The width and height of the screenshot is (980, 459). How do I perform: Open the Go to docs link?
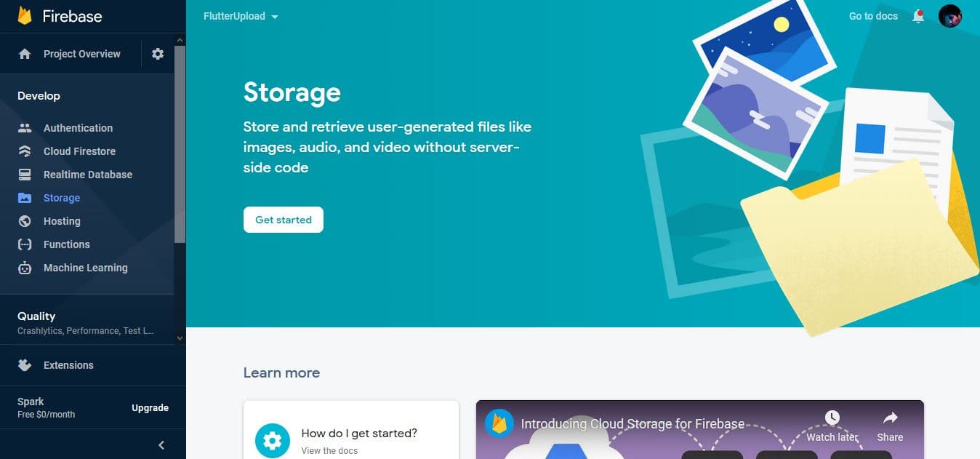[x=873, y=16]
